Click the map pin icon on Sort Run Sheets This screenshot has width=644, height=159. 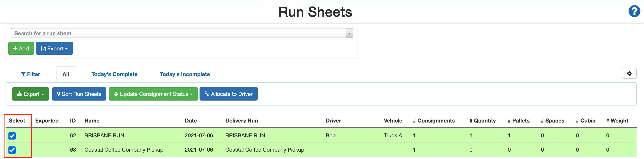pyautogui.click(x=59, y=94)
